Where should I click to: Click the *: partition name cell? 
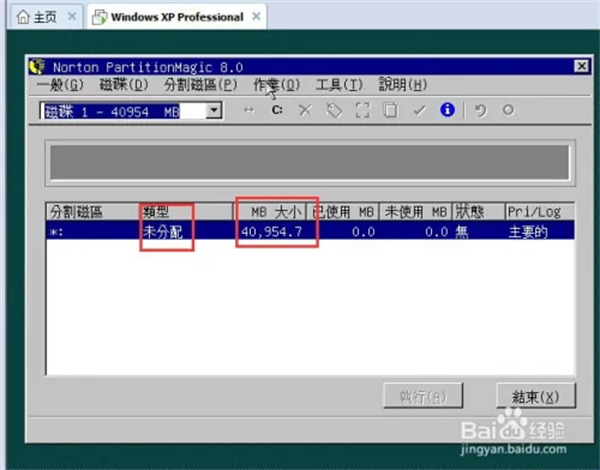click(x=57, y=232)
